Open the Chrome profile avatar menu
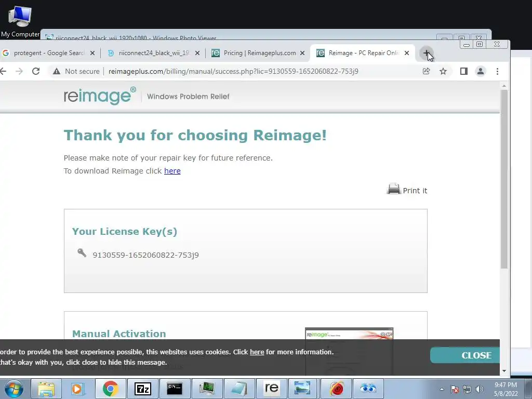 481,71
